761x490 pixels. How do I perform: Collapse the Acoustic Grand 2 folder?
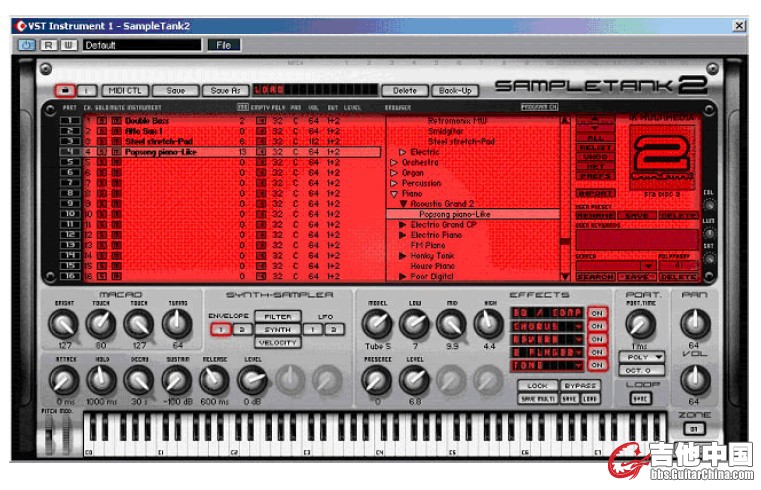[x=403, y=204]
